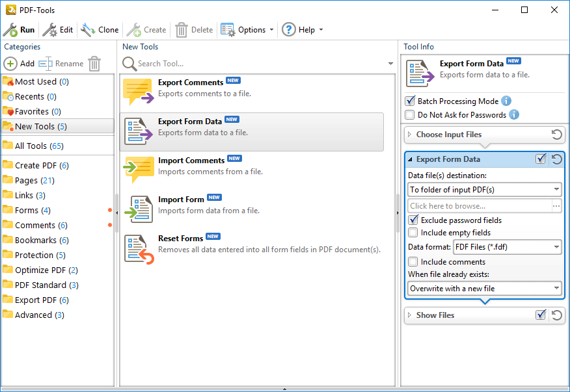Toggle the Show Files step checkbox
Screen dimensions: 570x392
click(541, 315)
